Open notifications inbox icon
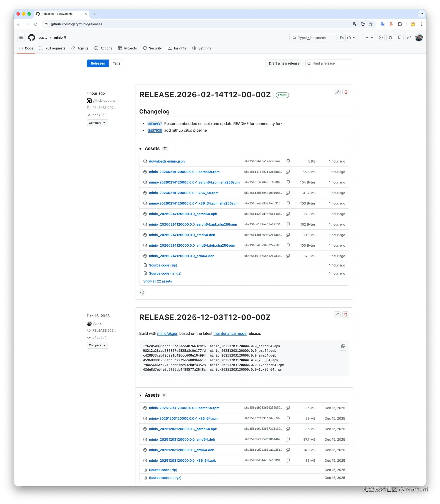 (x=409, y=38)
